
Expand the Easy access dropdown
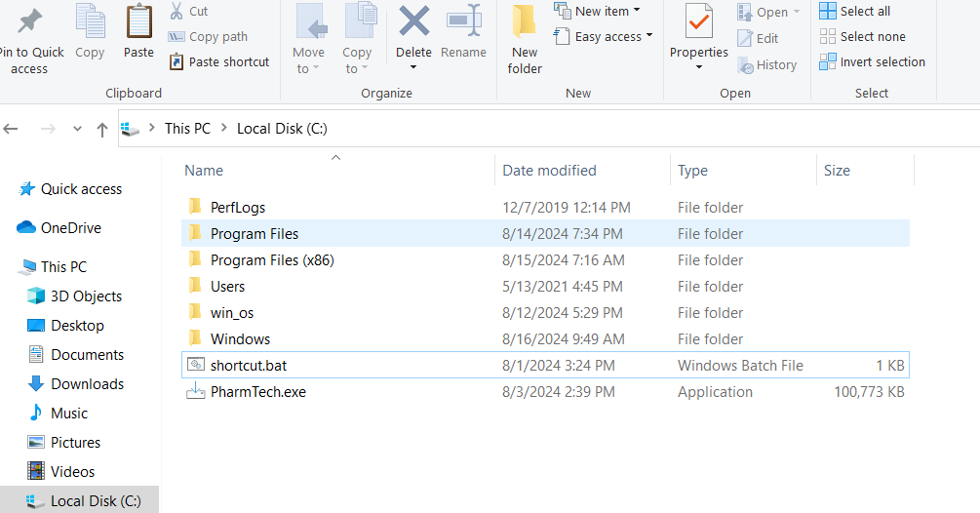603,36
